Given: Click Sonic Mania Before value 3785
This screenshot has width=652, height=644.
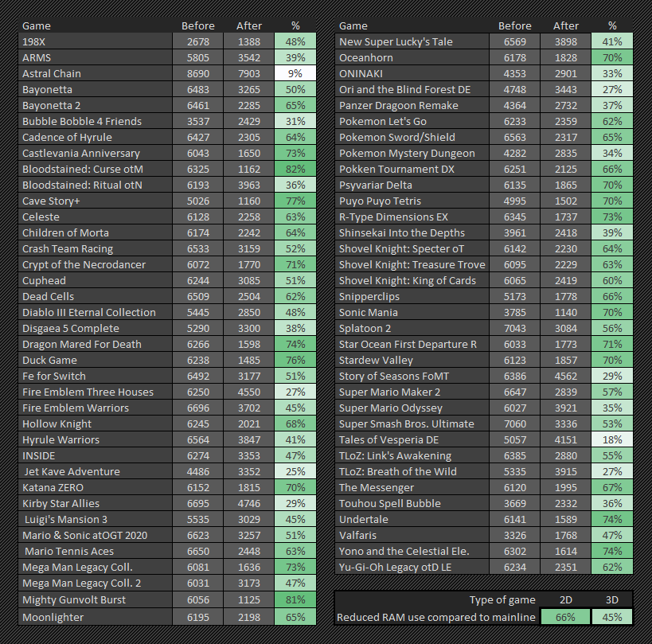Looking at the screenshot, I should [515, 313].
